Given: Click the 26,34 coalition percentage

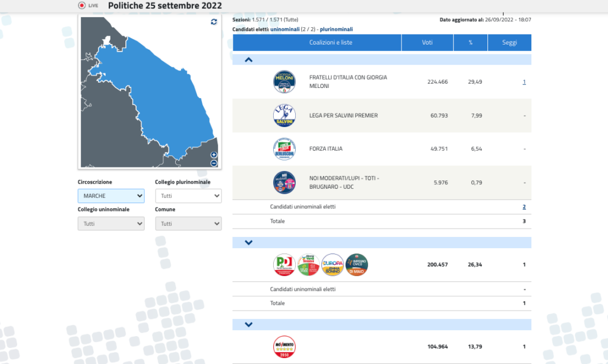Looking at the screenshot, I should [x=475, y=265].
